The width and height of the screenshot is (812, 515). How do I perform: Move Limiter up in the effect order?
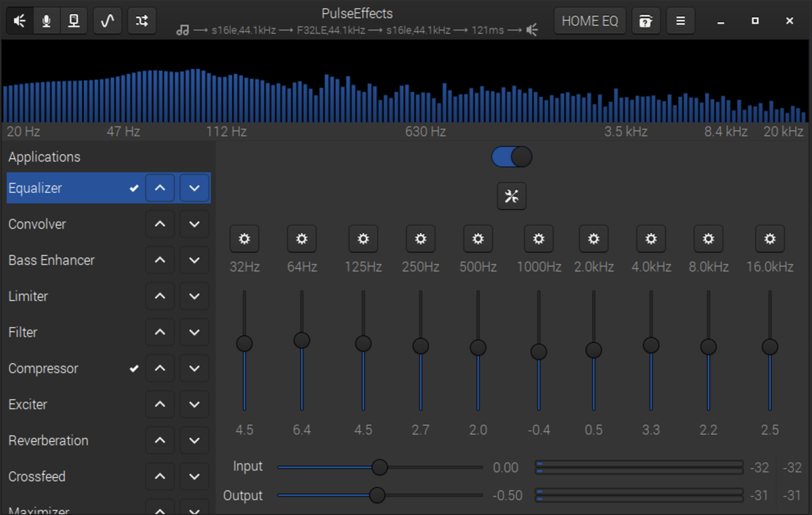coord(160,296)
